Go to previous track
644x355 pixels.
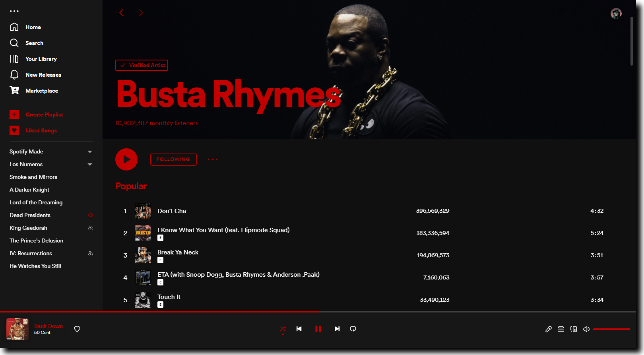pyautogui.click(x=299, y=329)
